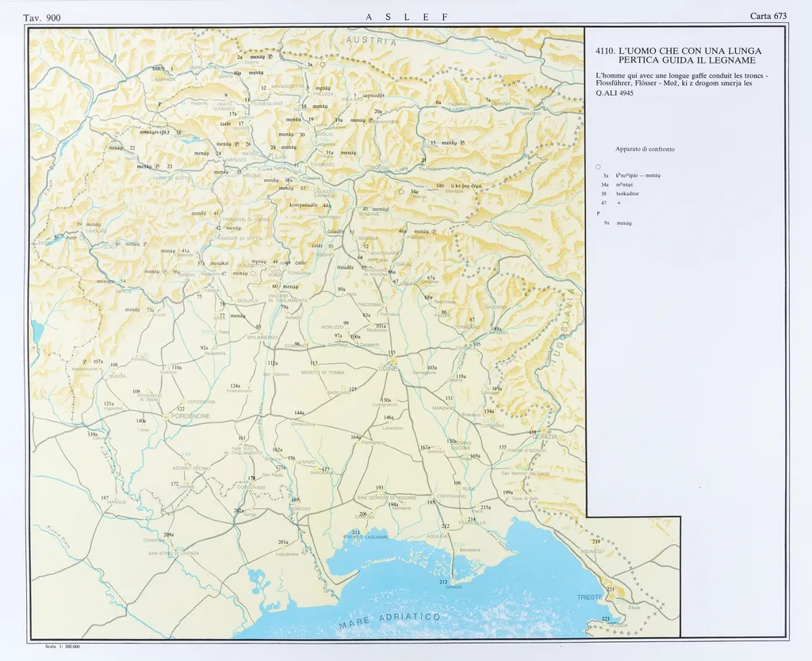Viewport: 812px width, 661px height.
Task: Click the Tav. 900 label
Action: [x=42, y=17]
